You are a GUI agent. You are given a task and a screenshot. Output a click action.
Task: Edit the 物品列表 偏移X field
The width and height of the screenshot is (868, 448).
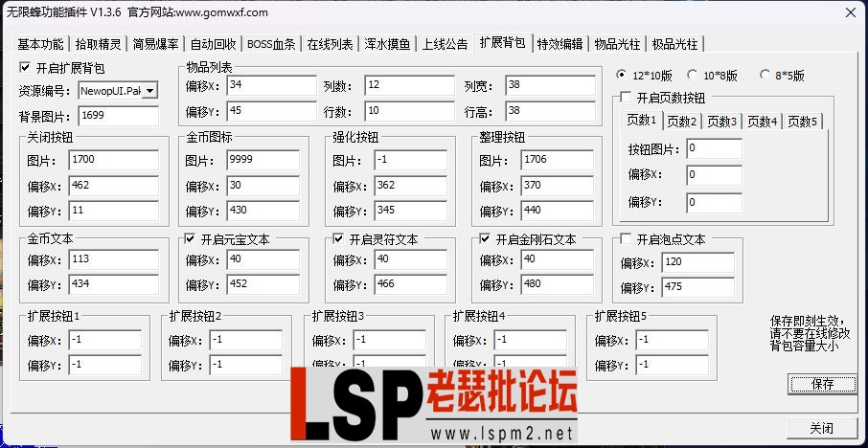point(272,85)
